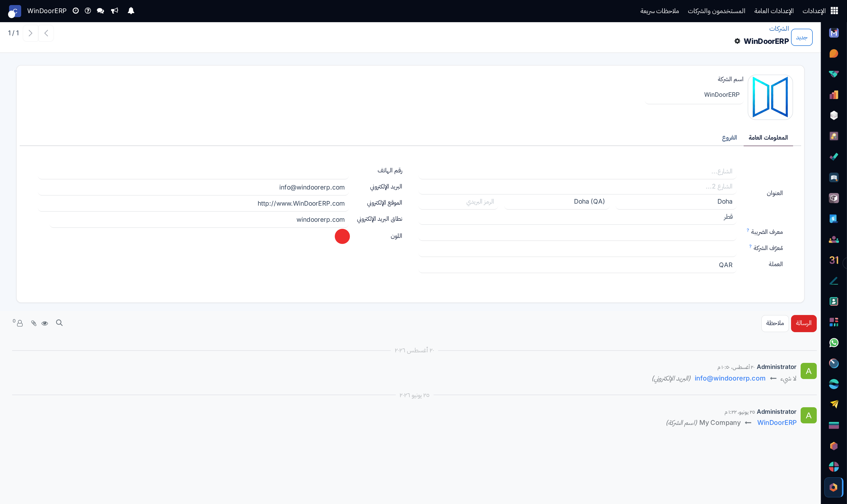Go to next record with right chevron
Viewport: 847px width, 504px height.
[x=30, y=33]
